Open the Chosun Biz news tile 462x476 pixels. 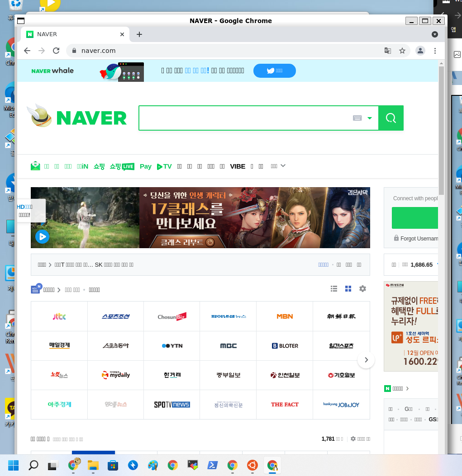(172, 316)
